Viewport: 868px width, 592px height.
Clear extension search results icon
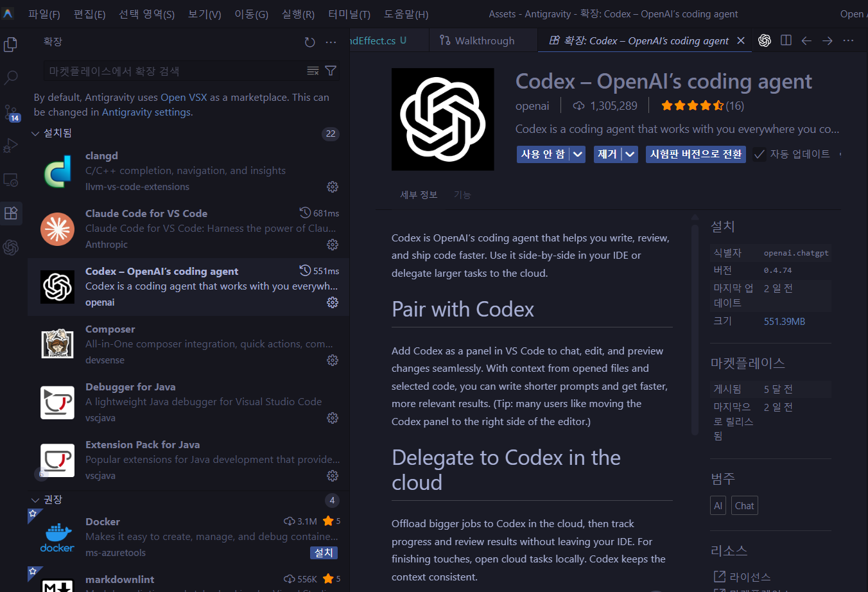click(313, 71)
